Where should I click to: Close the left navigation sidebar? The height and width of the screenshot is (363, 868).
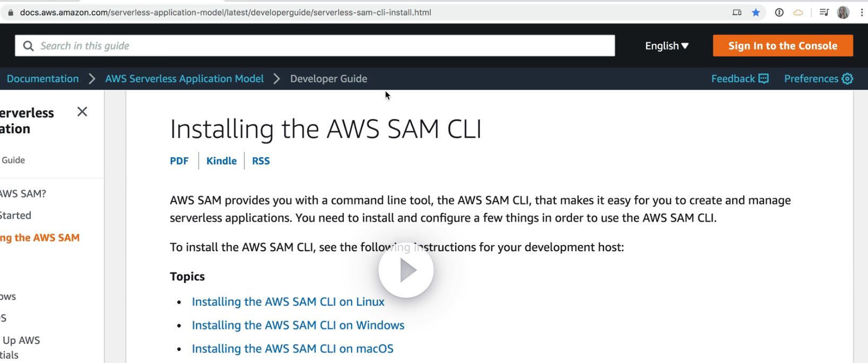(82, 111)
